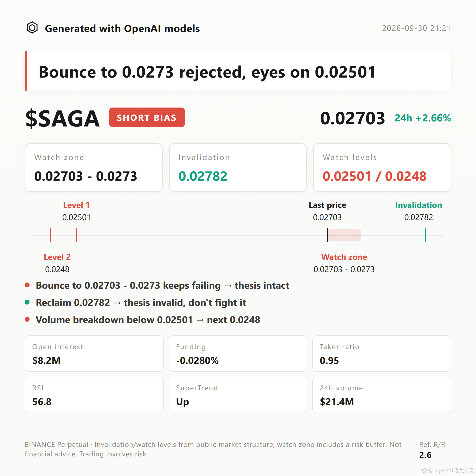Open the Watch zone card

click(x=94, y=167)
